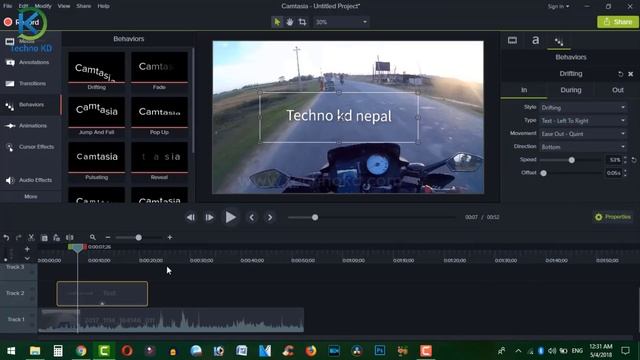Click the Undo icon
640x360 pixels.
click(6, 238)
